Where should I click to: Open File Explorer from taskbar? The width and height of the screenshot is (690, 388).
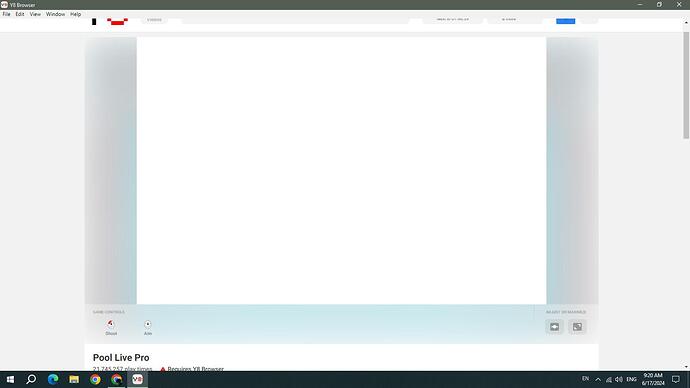(74, 379)
